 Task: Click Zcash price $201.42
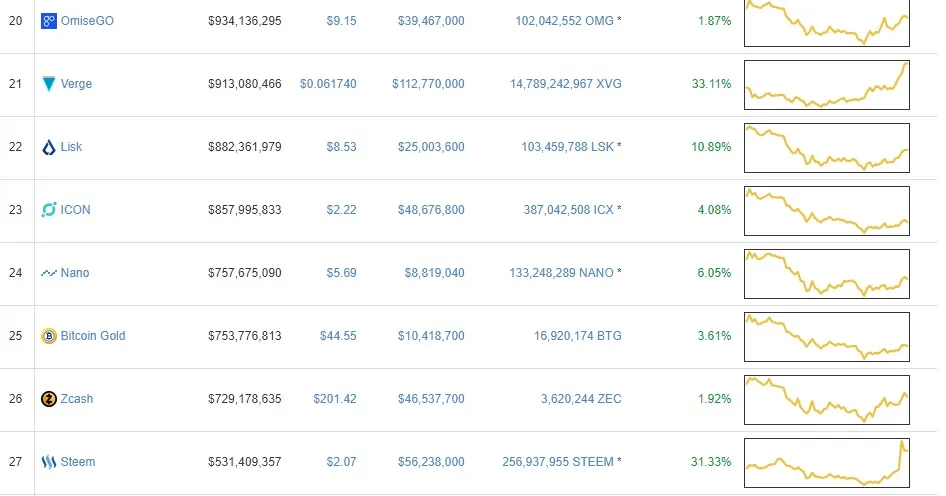tap(335, 399)
